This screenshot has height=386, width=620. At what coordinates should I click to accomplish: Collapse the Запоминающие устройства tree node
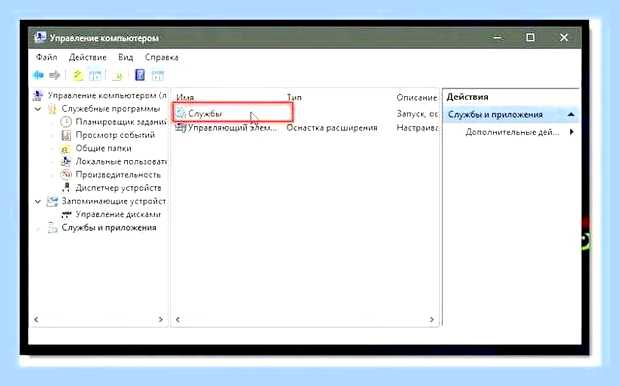[38, 201]
